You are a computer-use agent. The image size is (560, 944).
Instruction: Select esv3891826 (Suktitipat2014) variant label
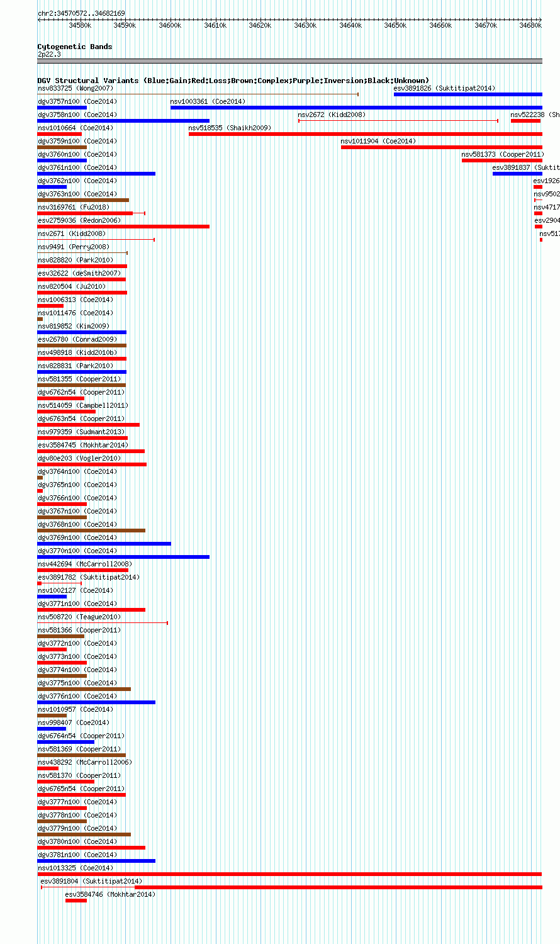[444, 88]
